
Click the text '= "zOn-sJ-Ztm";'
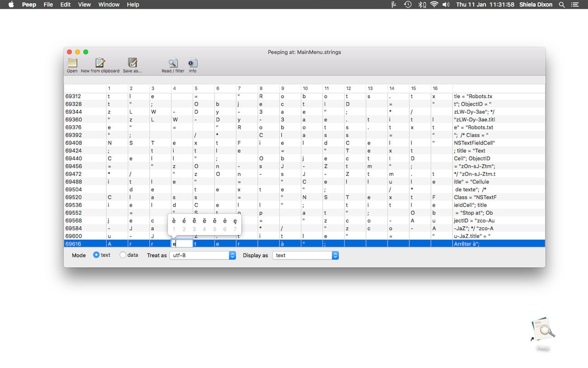(475, 166)
